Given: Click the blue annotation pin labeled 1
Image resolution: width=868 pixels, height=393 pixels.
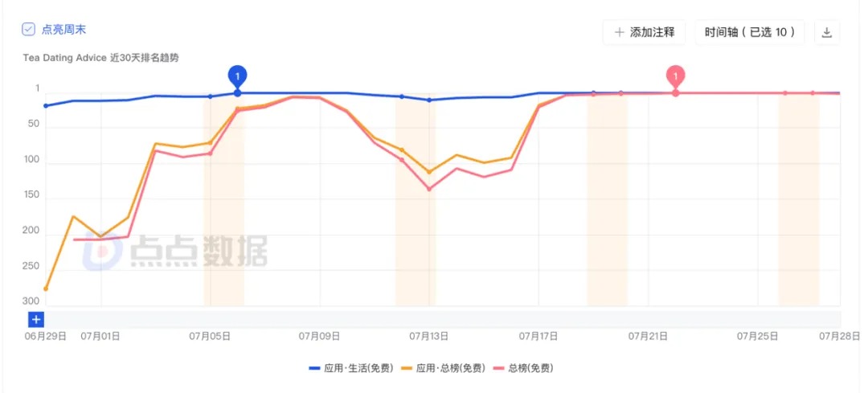Looking at the screenshot, I should tap(237, 76).
